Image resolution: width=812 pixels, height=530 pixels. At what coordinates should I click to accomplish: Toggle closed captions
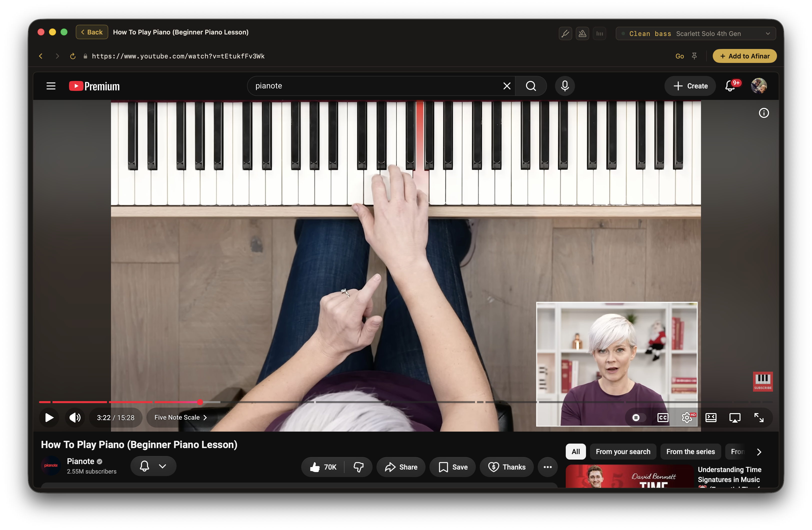pos(663,418)
